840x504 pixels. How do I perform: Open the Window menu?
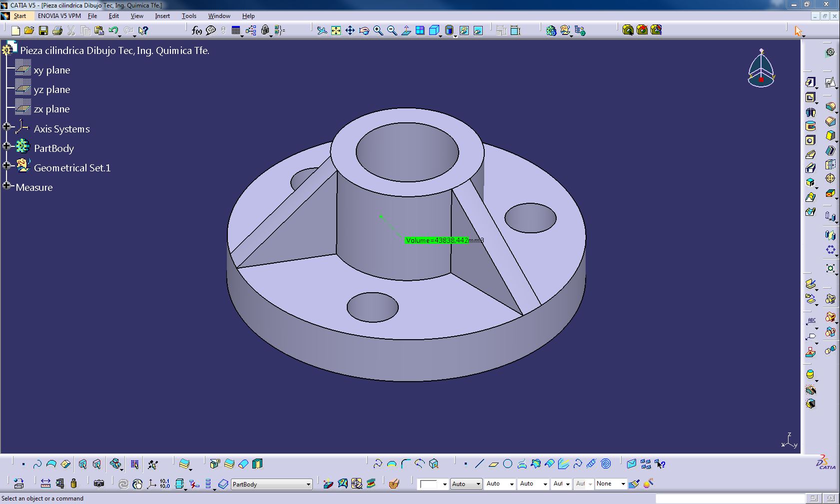tap(219, 16)
